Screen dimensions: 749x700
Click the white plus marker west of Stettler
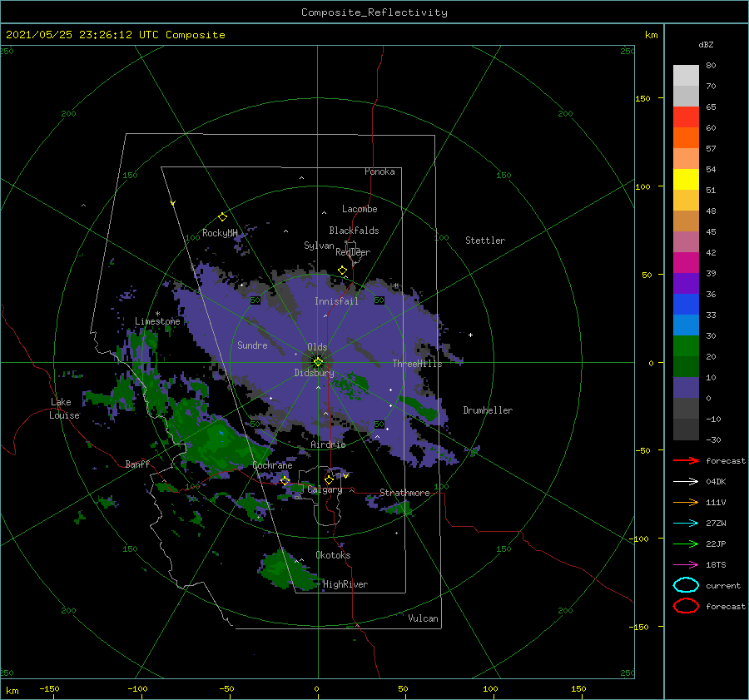pyautogui.click(x=470, y=335)
